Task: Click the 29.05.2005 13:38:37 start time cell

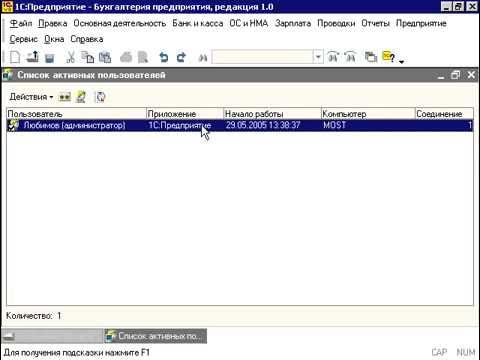Action: [272, 125]
